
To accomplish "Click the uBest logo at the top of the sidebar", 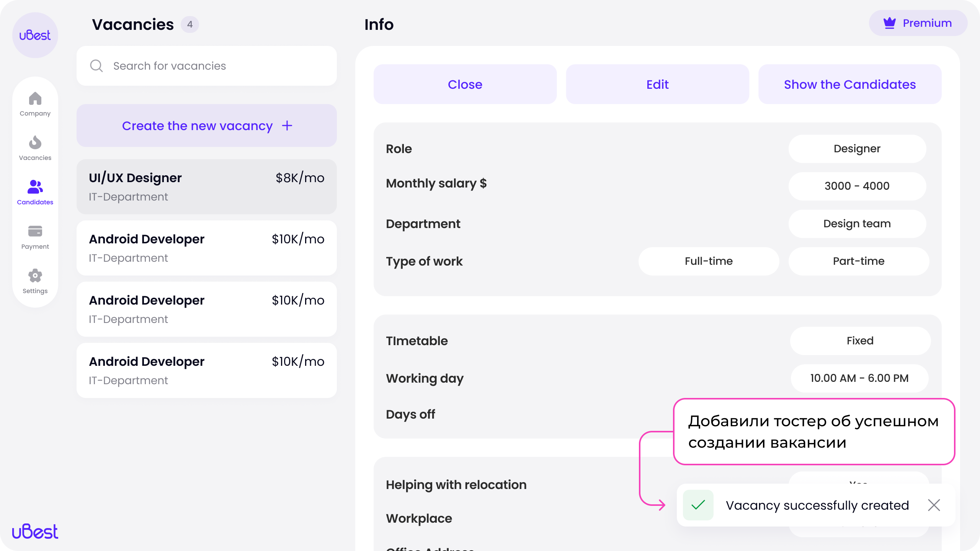I will click(35, 35).
